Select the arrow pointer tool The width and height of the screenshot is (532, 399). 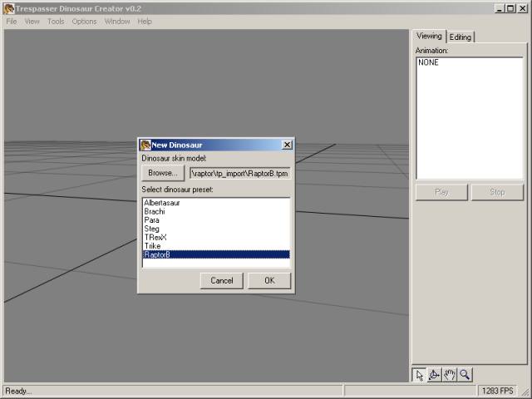(420, 375)
